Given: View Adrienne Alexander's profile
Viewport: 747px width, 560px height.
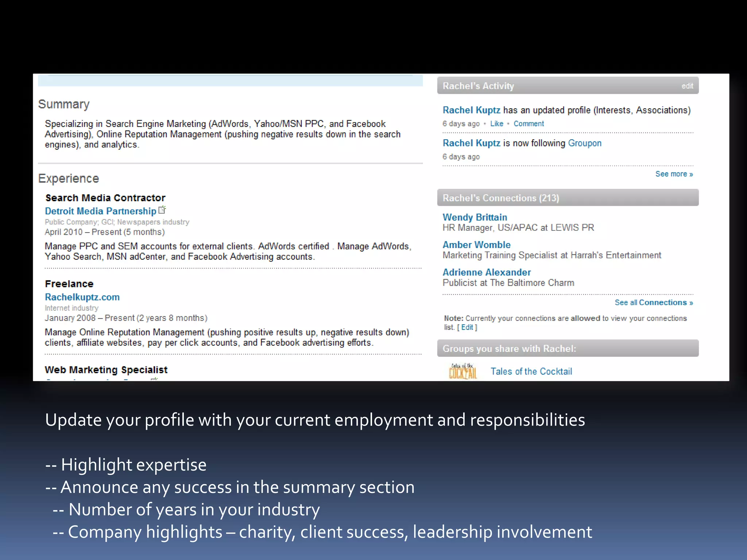Looking at the screenshot, I should point(487,272).
